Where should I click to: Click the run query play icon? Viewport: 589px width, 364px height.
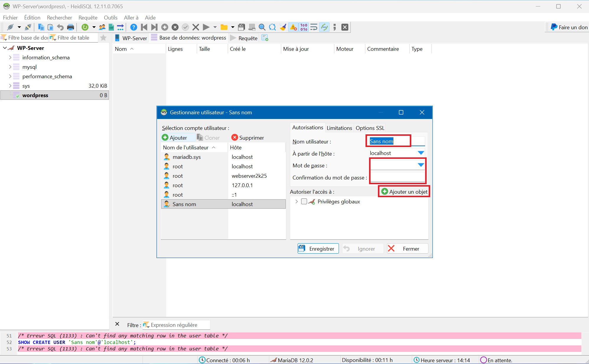pos(206,27)
